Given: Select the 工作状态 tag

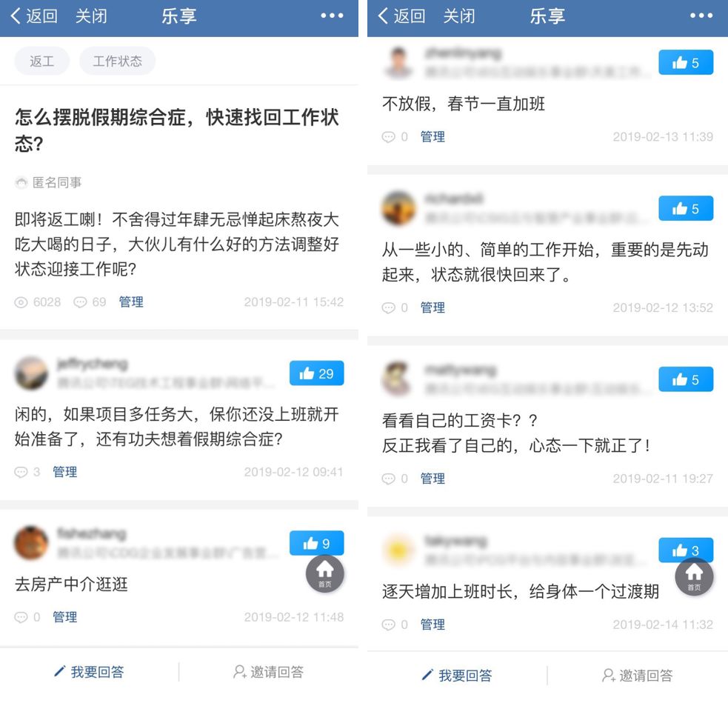Looking at the screenshot, I should (x=117, y=61).
